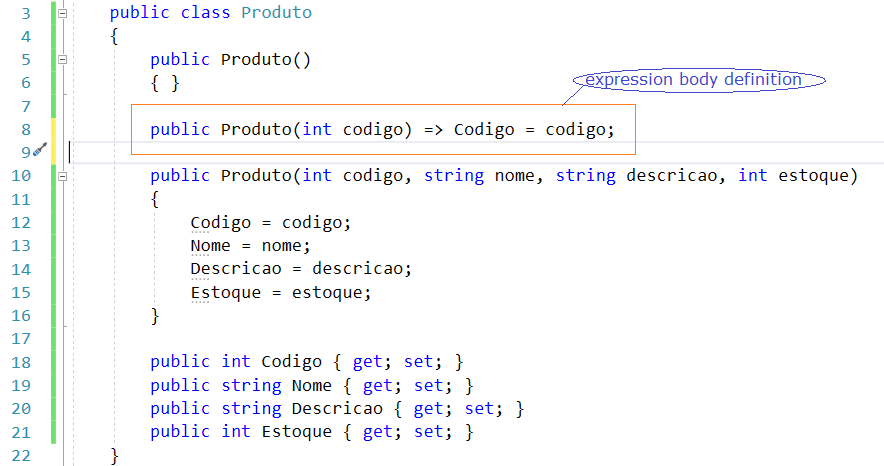Click the Codigo property name on line 18
Image resolution: width=884 pixels, height=466 pixels.
coord(292,361)
